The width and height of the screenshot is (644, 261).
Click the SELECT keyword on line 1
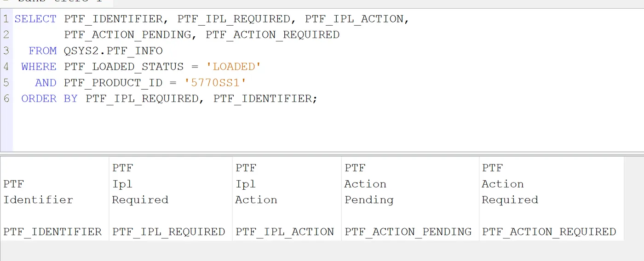(x=35, y=19)
